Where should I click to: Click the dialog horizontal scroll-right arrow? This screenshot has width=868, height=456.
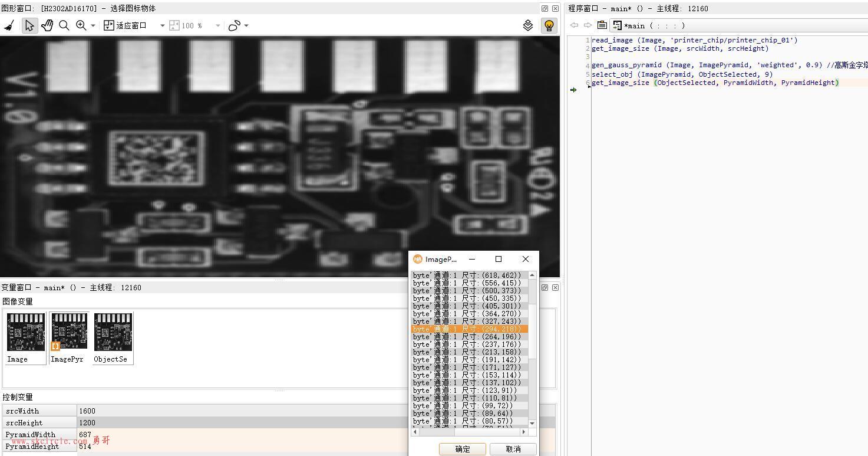click(x=524, y=432)
